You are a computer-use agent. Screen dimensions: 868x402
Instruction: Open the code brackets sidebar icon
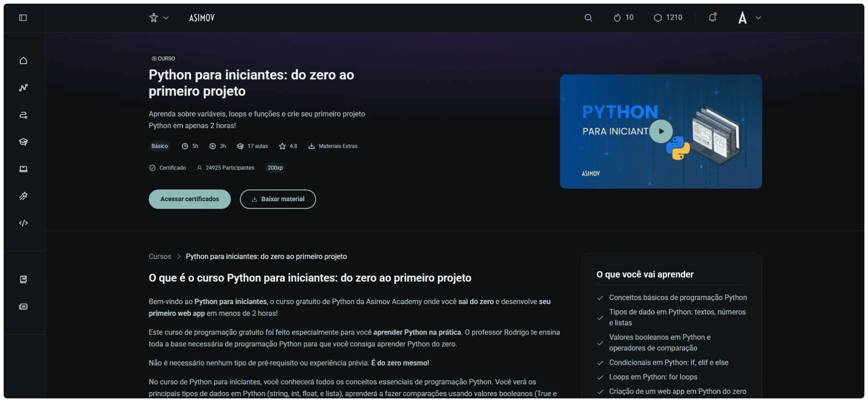24,223
